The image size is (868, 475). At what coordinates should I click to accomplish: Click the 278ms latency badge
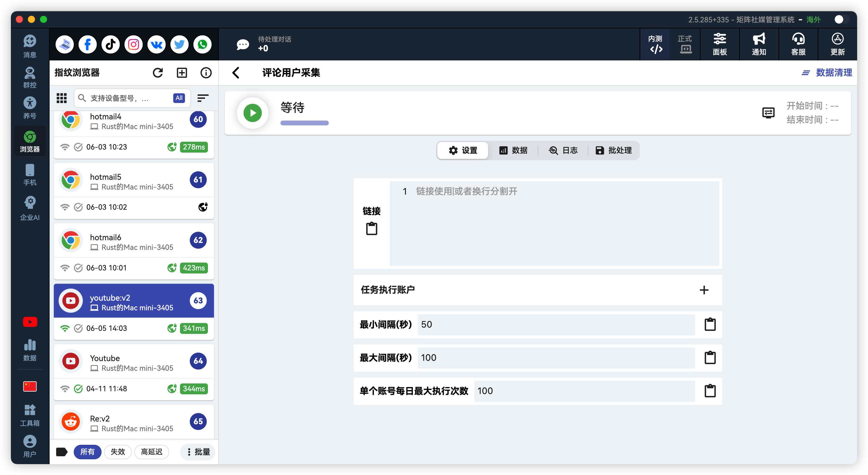(x=194, y=147)
